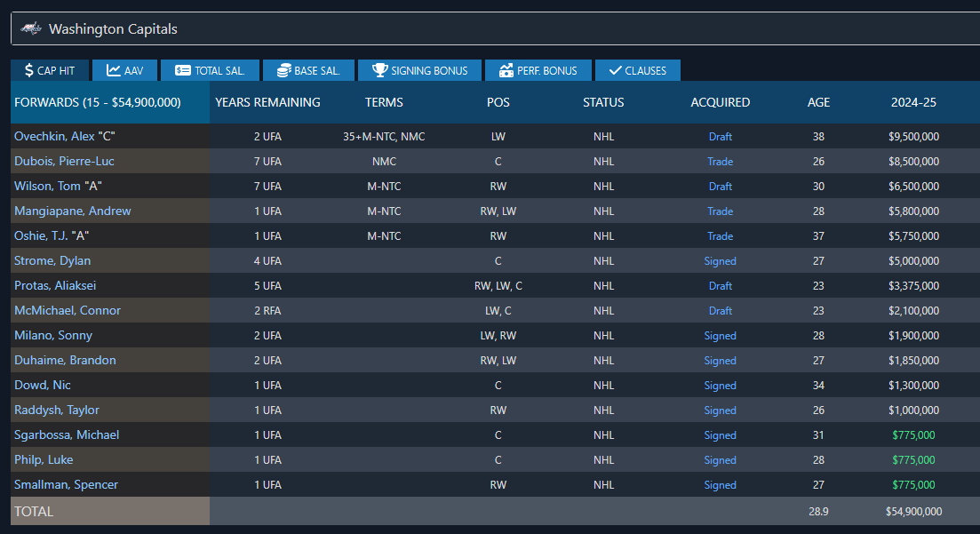Click Signed link in Smallman row

720,484
